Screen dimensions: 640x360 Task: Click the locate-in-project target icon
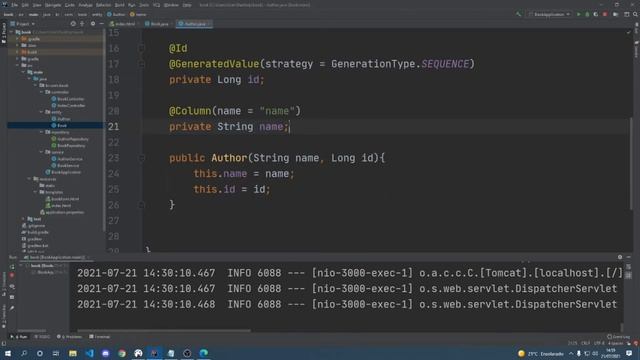point(73,24)
